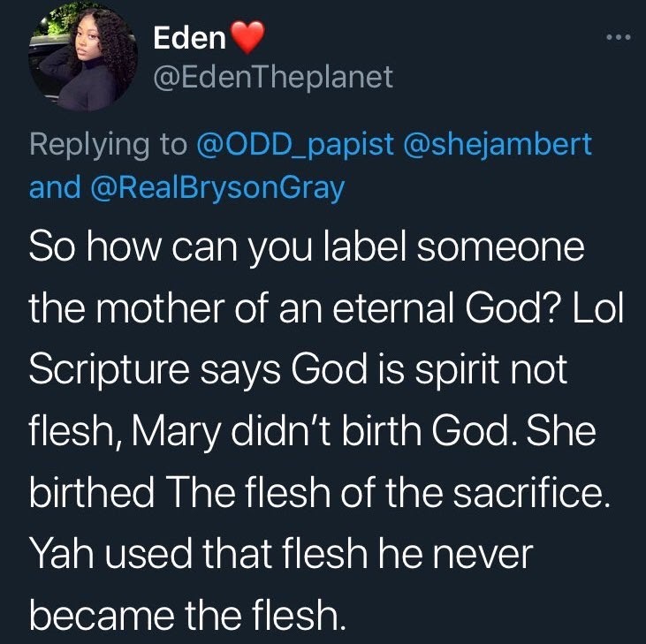This screenshot has height=644, width=646.
Task: Click the word 'Mary' in the tweet
Action: [177, 432]
